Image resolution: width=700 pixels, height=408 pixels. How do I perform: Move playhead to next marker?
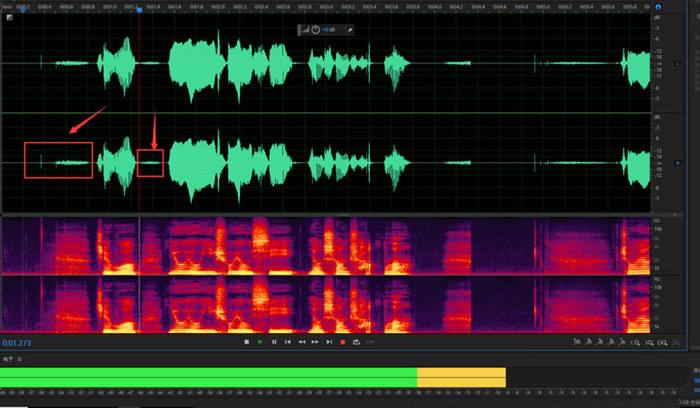[329, 342]
